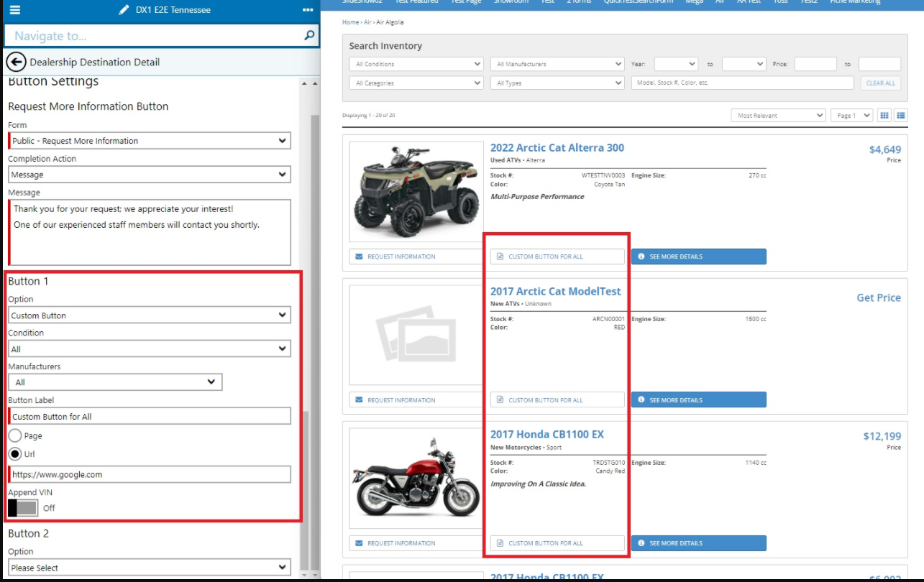Click the Button Label text field

tap(150, 416)
